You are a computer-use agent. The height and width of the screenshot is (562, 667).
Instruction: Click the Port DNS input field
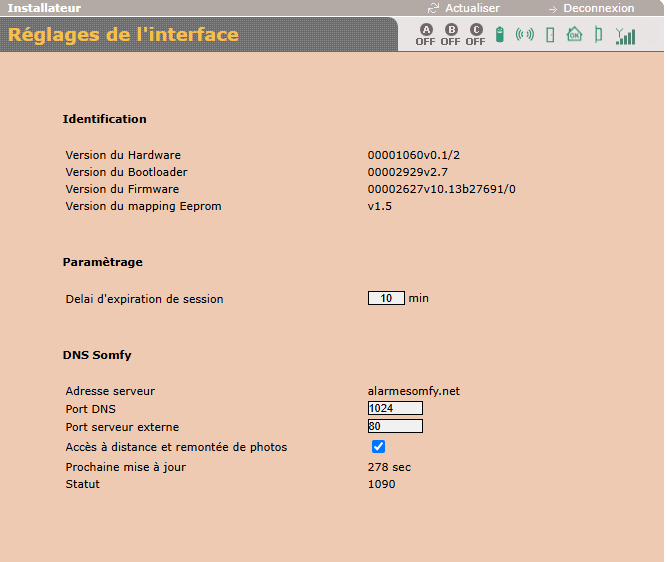pyautogui.click(x=395, y=408)
